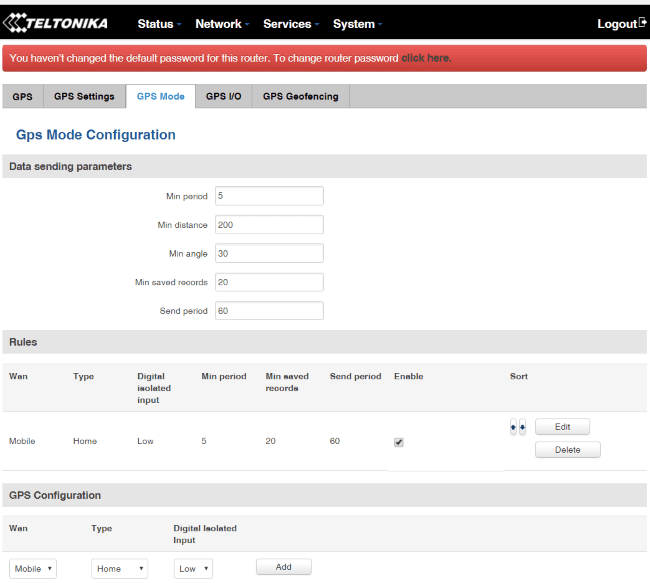
Task: Open the System menu
Action: coord(358,24)
